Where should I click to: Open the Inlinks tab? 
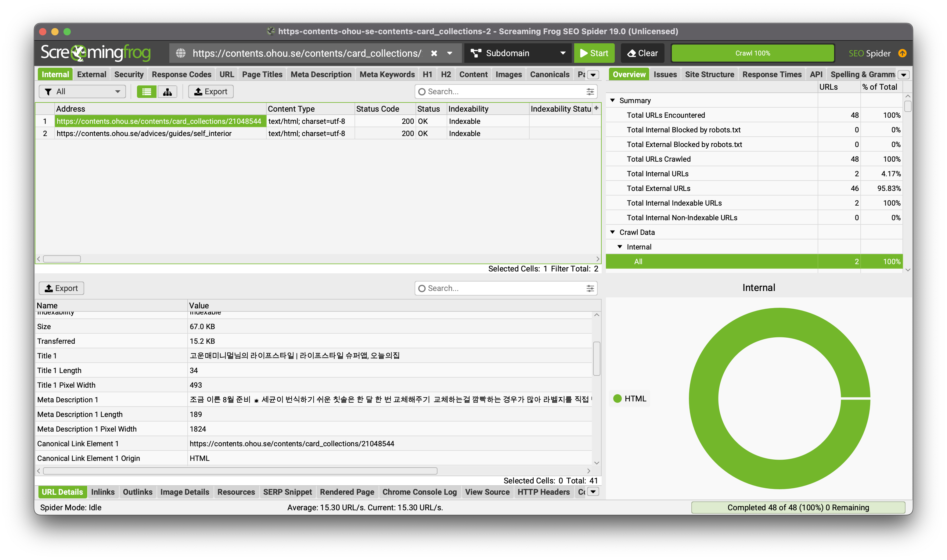pos(103,492)
